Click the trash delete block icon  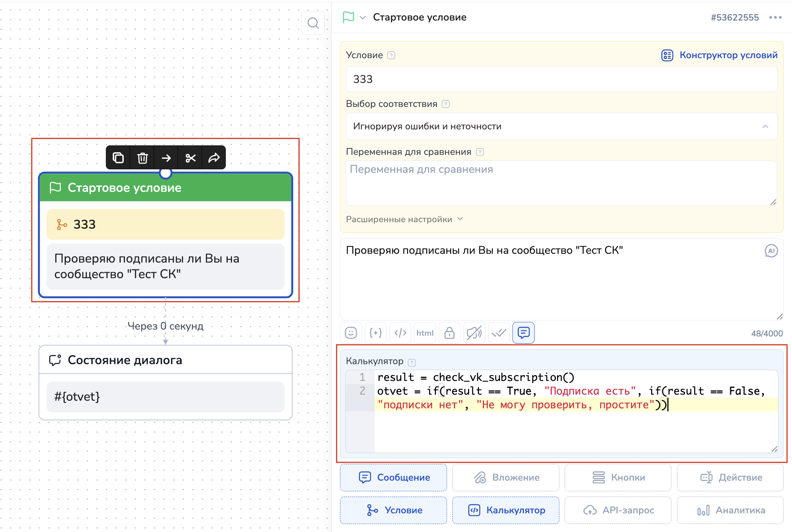(x=142, y=158)
